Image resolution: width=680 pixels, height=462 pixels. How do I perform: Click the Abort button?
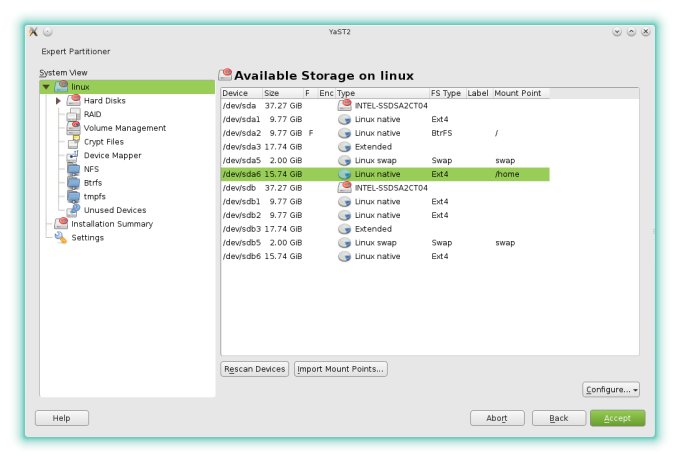[x=497, y=418]
